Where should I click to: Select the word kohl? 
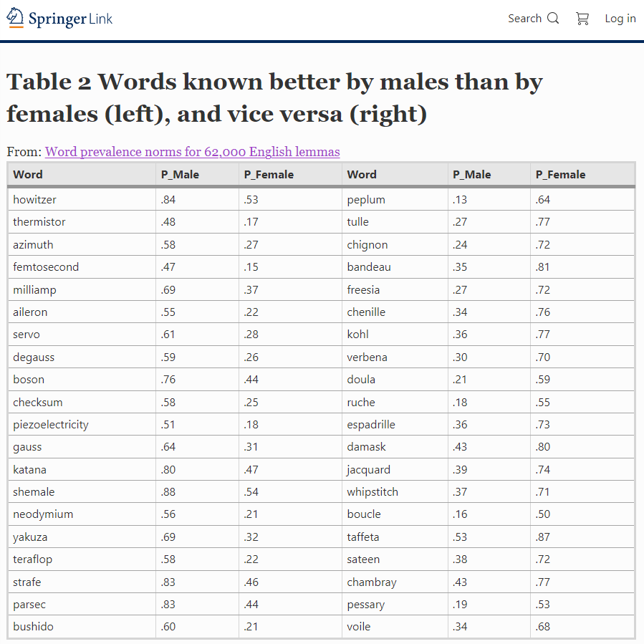click(x=357, y=335)
